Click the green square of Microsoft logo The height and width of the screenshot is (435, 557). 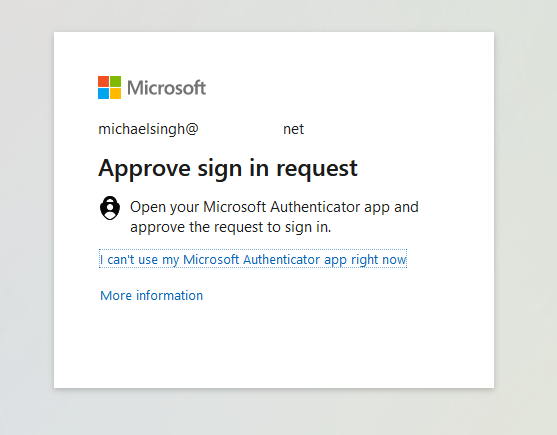(x=115, y=81)
